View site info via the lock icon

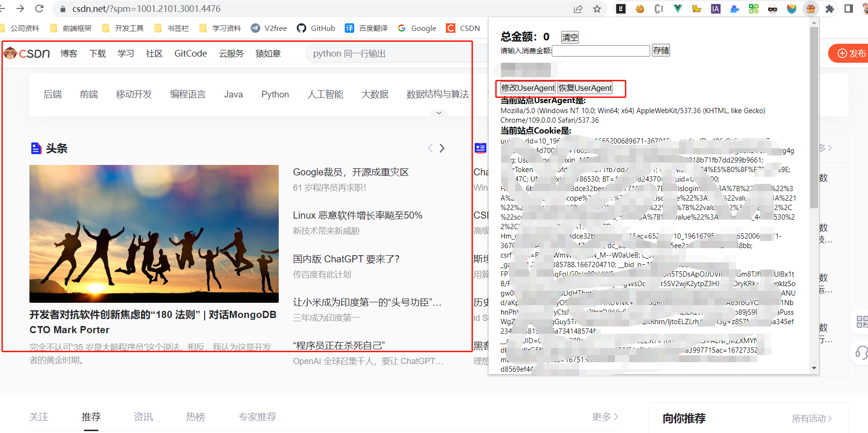coord(63,9)
